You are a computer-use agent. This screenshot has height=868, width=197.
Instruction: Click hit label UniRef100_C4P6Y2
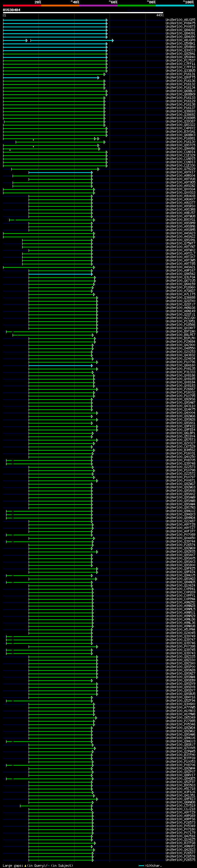[180, 128]
